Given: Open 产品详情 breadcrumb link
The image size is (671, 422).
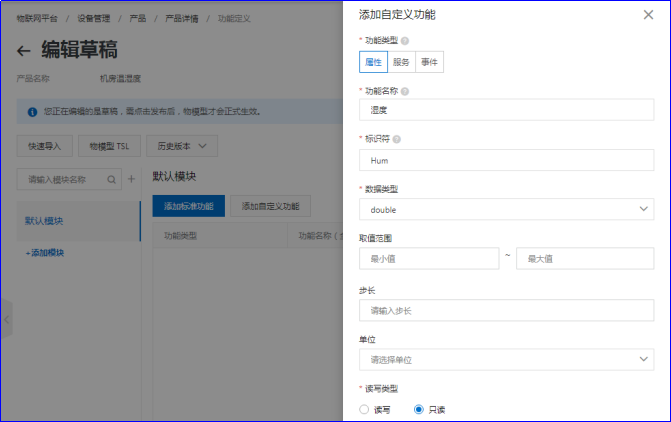Looking at the screenshot, I should 182,18.
